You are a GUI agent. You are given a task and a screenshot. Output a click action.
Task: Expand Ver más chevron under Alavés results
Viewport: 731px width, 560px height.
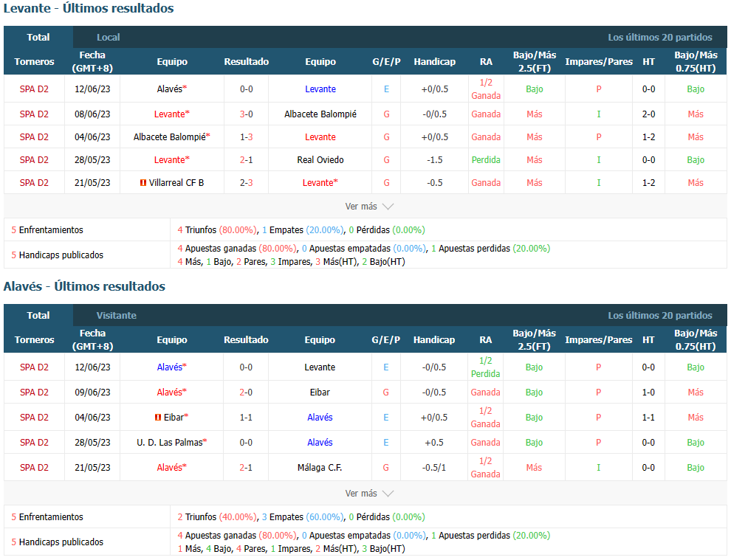click(388, 494)
